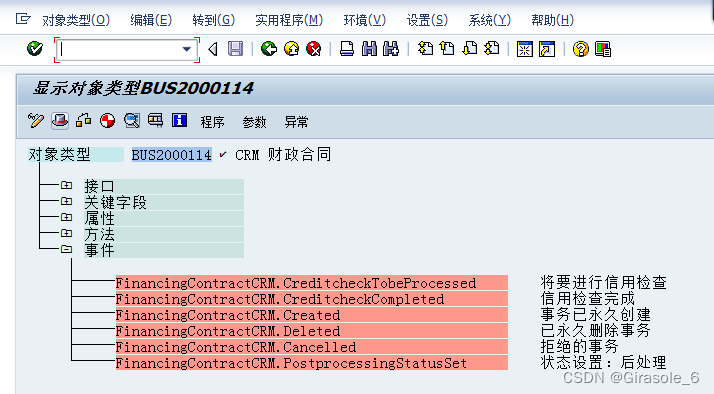Click the blue information icon
The height and width of the screenshot is (394, 714).
tap(179, 120)
